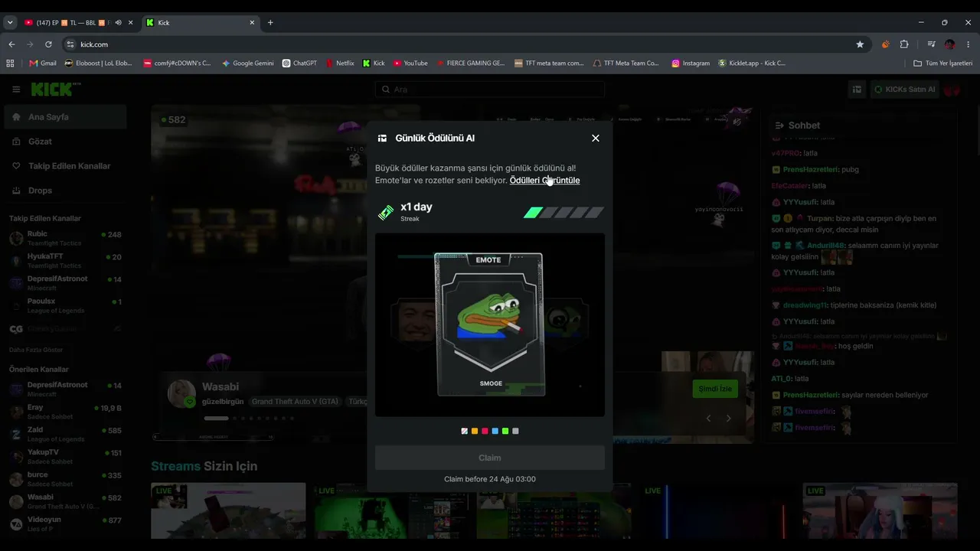Open the Gmail bookmark

pyautogui.click(x=43, y=64)
